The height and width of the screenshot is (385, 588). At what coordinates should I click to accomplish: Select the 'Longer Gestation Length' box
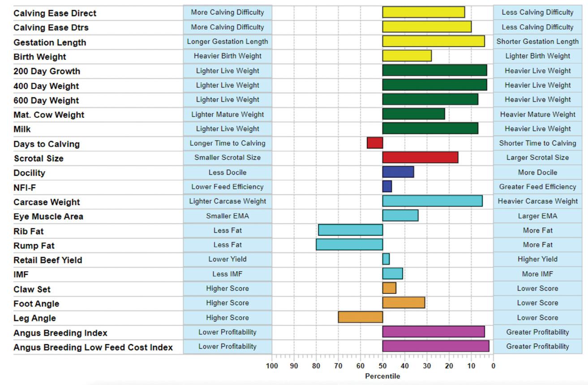point(227,42)
